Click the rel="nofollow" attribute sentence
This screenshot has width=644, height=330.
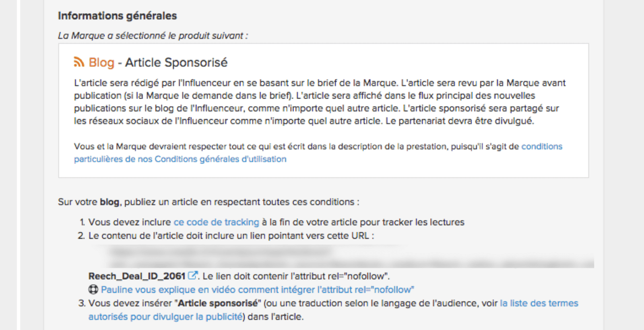point(296,276)
